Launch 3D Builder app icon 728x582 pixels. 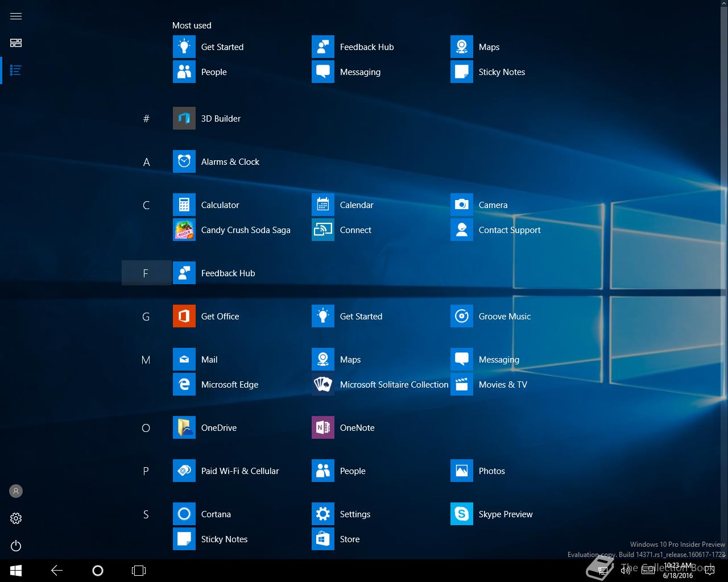[x=184, y=118]
